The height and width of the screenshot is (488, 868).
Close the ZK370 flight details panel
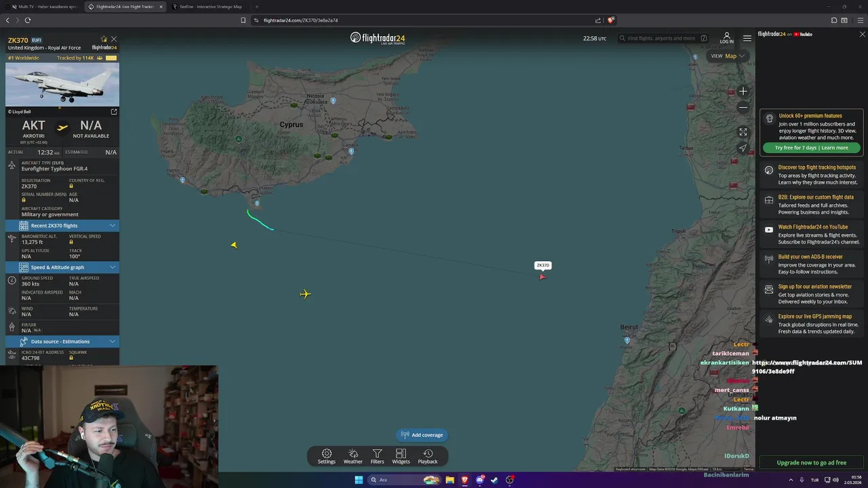(x=114, y=39)
